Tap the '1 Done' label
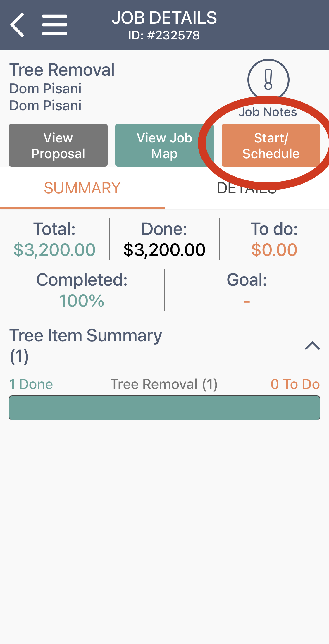Viewport: 329px width, 644px height. (x=31, y=384)
